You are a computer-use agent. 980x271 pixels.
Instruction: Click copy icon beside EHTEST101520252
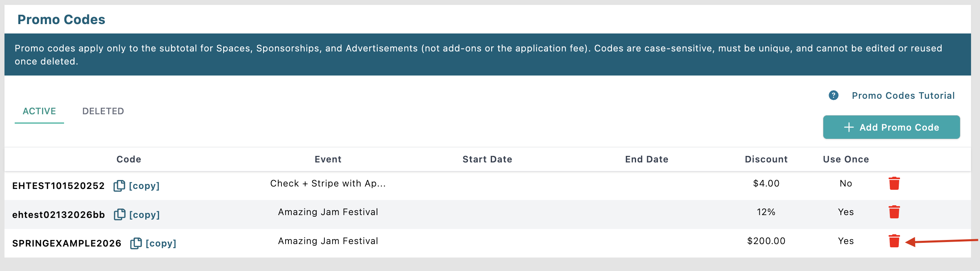pyautogui.click(x=119, y=186)
